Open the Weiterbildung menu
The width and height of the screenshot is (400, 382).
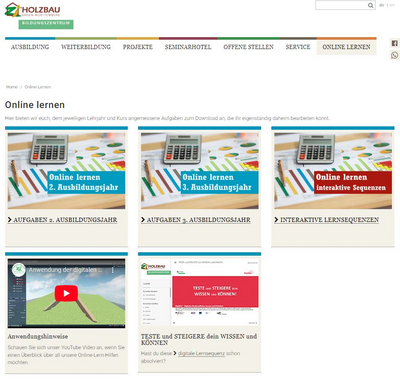(86, 47)
